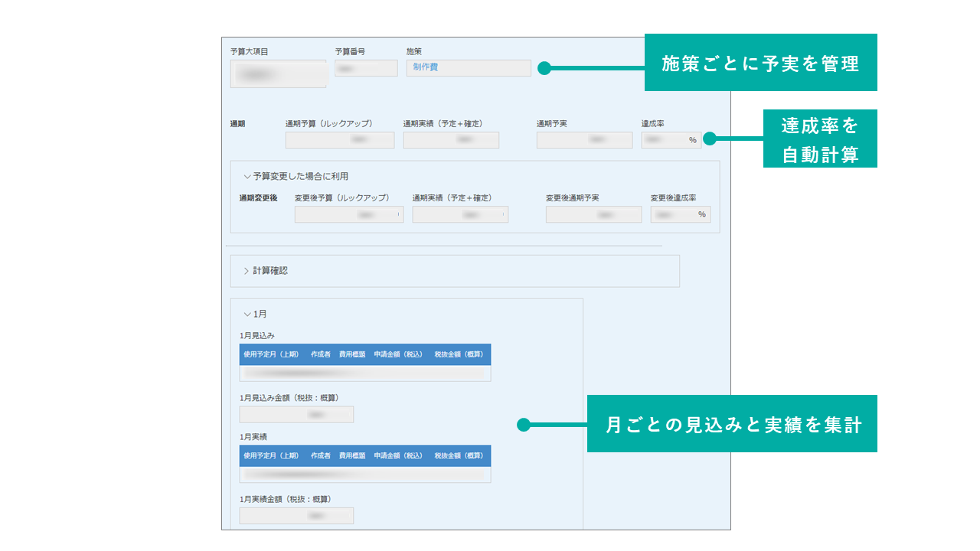Viewport: 980px width, 551px height.
Task: Collapse the 予算変更した場合に利用 section
Action: [x=247, y=176]
